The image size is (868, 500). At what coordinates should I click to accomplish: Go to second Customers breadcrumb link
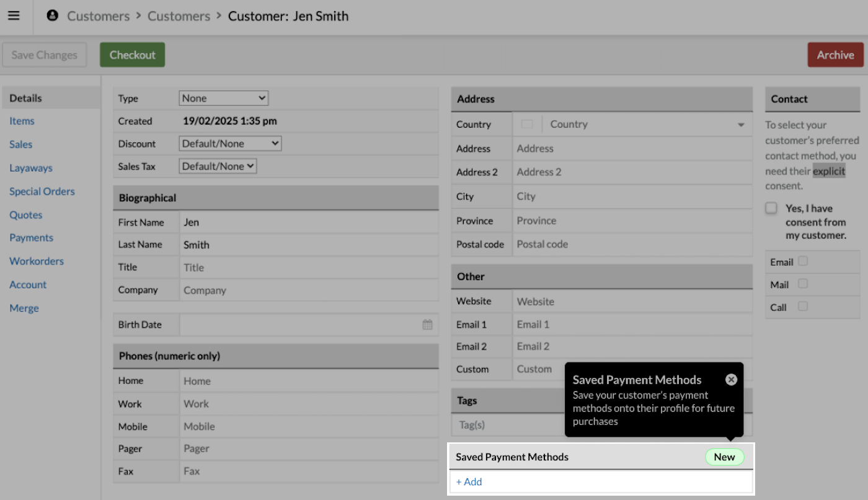(179, 16)
